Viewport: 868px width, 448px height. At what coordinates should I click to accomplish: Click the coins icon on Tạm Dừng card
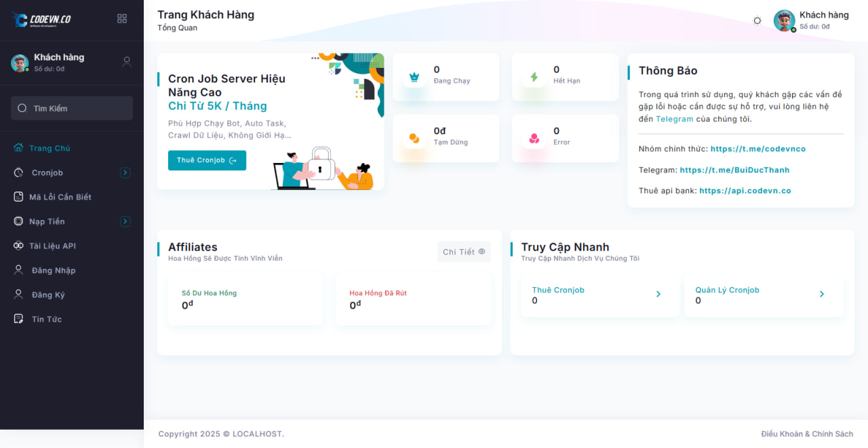pos(414,138)
